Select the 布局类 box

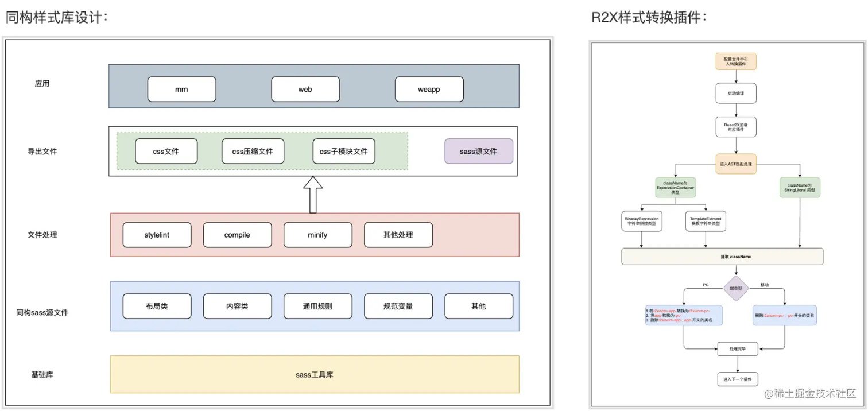tap(157, 307)
